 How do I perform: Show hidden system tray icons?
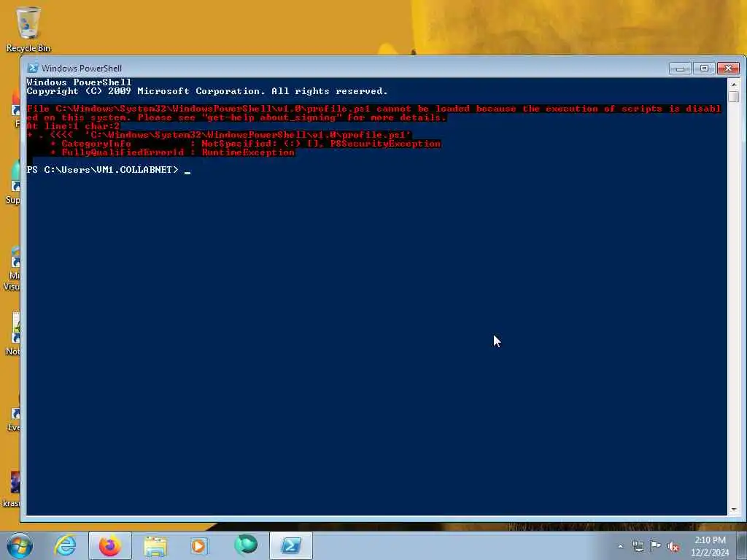[x=620, y=546]
